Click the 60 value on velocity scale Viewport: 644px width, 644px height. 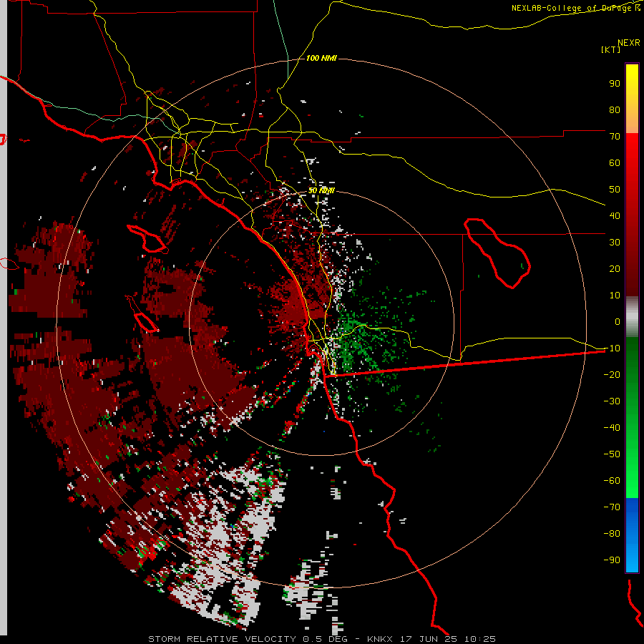point(615,162)
